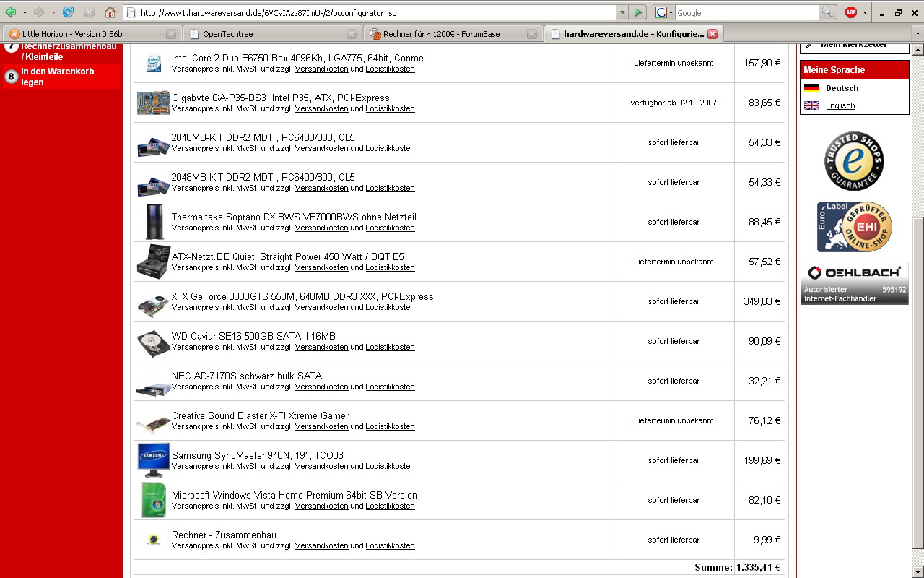Switch to the OpenTechtree tab
The image size is (924, 578).
coord(272,33)
